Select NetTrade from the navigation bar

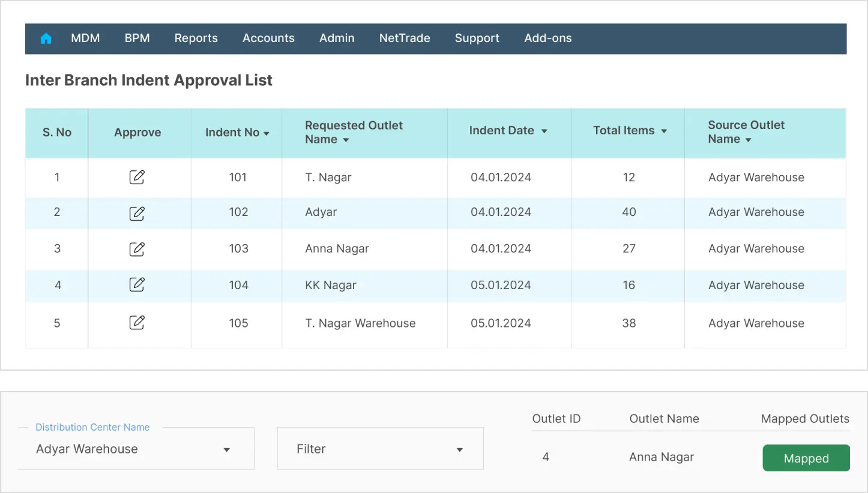click(x=405, y=38)
